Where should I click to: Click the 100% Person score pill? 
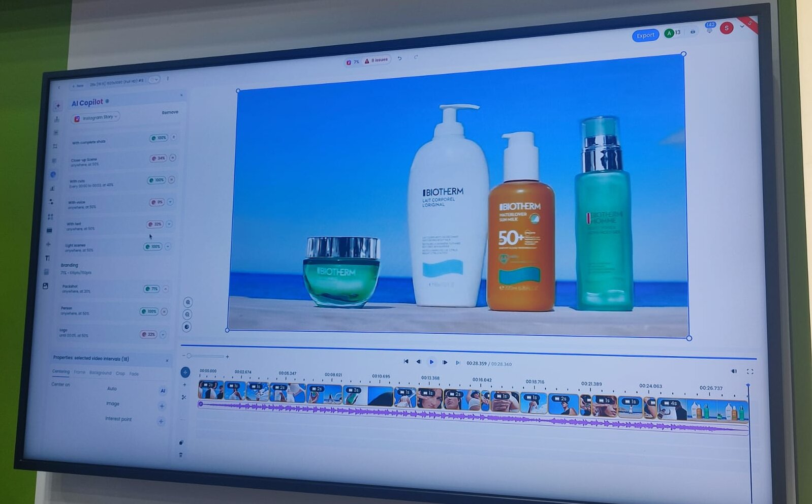point(149,311)
